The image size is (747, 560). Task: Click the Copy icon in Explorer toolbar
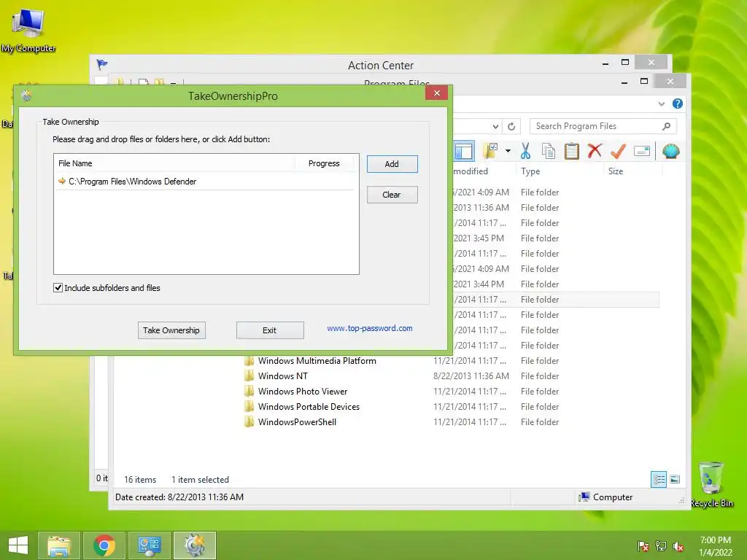(549, 151)
